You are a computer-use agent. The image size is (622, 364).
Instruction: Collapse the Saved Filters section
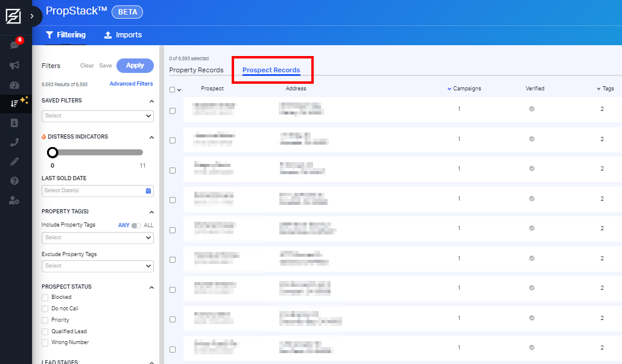(x=151, y=101)
